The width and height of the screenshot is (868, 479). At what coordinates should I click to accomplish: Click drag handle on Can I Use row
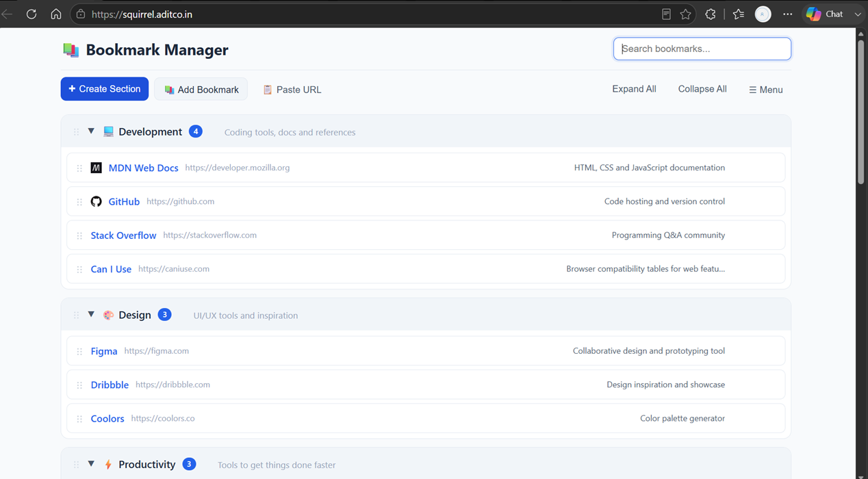[79, 270]
